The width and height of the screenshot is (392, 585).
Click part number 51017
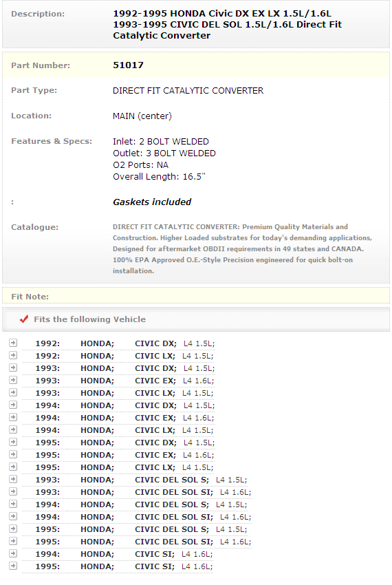[x=128, y=65]
